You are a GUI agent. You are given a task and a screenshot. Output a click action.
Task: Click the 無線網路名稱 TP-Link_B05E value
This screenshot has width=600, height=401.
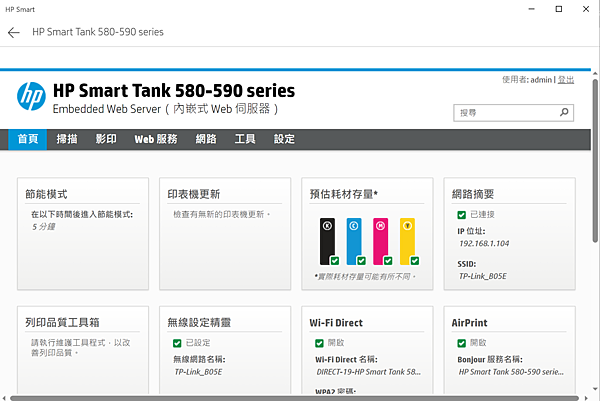tap(198, 372)
